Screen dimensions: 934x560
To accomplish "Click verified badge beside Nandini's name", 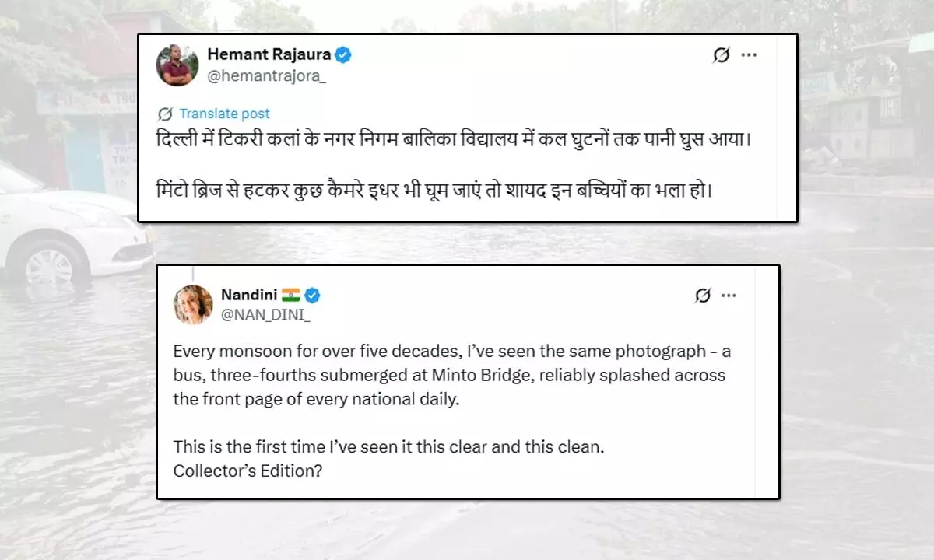I will pos(312,296).
